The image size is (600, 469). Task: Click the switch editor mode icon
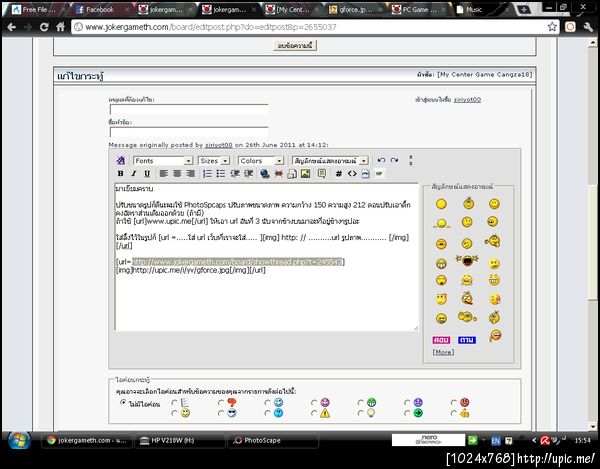(x=121, y=160)
